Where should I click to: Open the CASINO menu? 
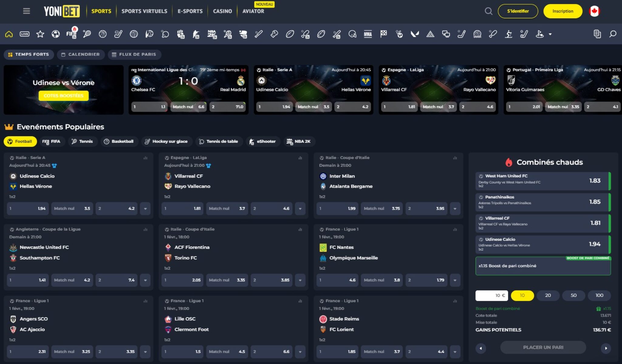[222, 11]
